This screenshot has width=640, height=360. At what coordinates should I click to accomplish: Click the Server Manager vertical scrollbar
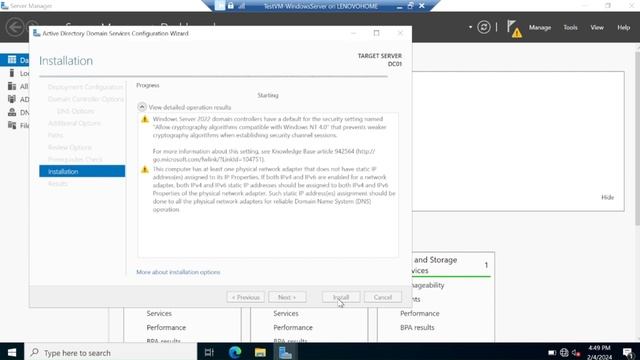pyautogui.click(x=637, y=139)
